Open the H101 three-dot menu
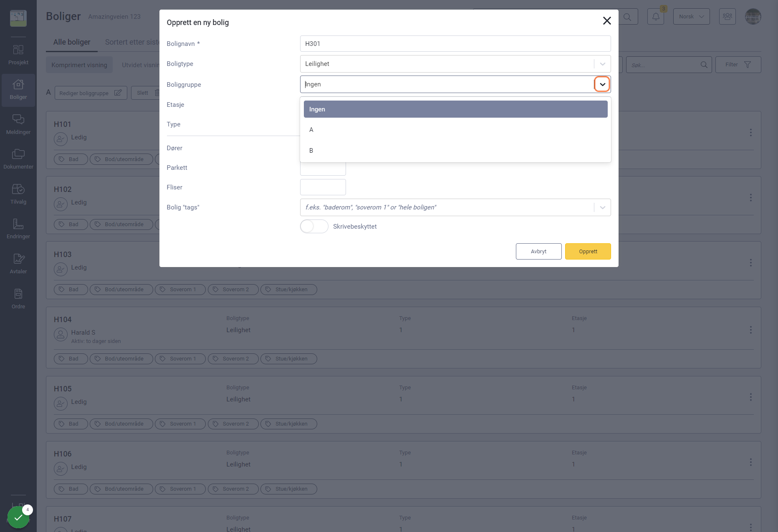 751,132
